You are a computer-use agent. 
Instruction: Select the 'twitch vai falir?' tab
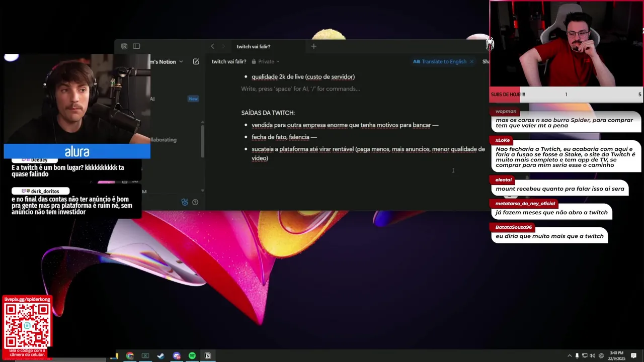(x=254, y=46)
